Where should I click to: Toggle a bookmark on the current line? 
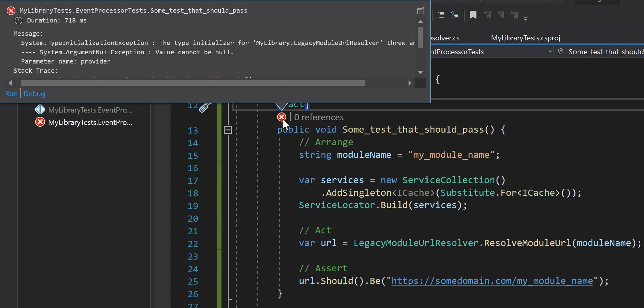[x=473, y=15]
